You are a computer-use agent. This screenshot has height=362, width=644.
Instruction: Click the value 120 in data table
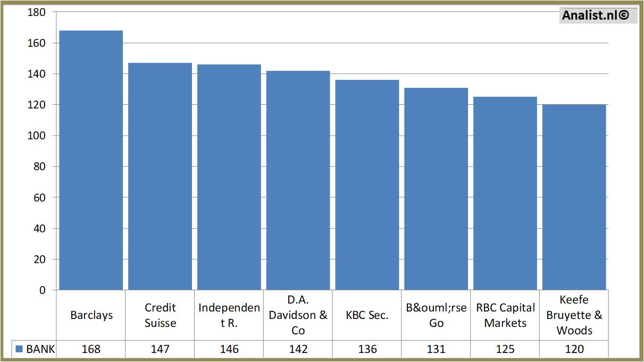point(574,349)
